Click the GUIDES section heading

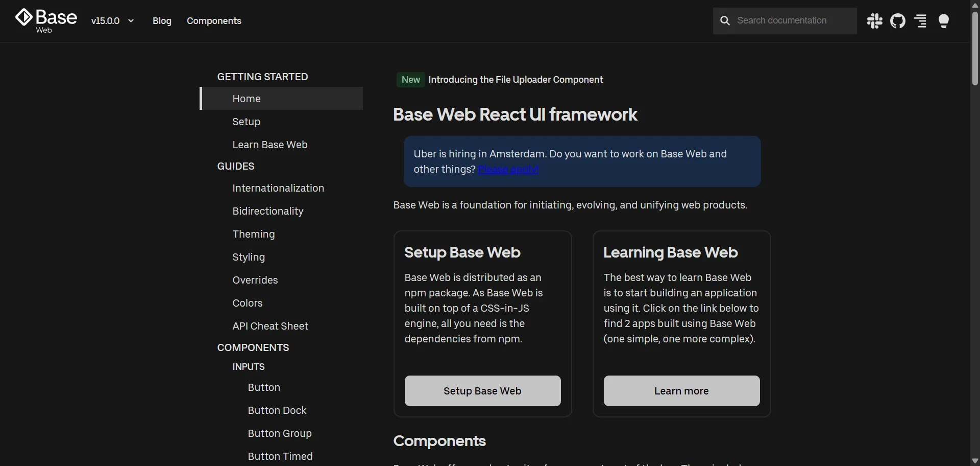236,166
